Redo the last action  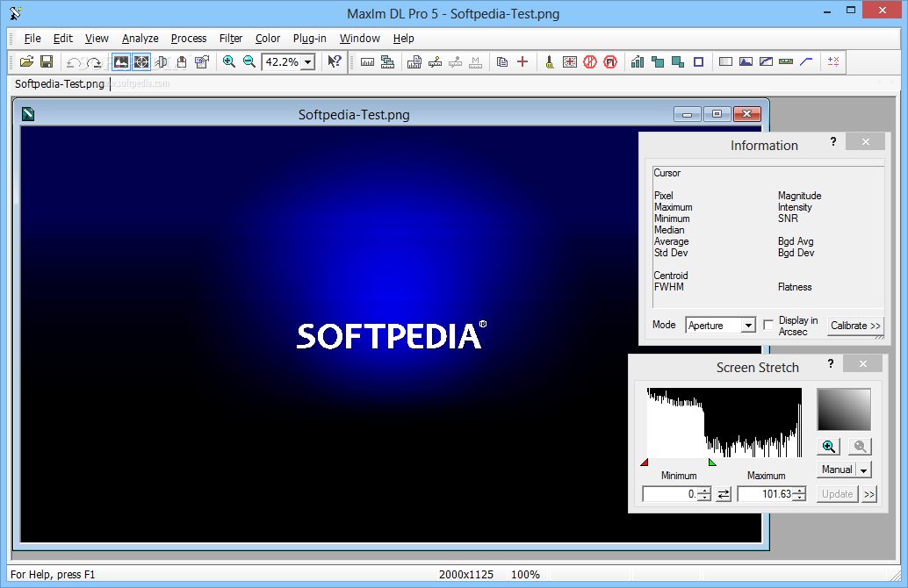click(x=94, y=62)
